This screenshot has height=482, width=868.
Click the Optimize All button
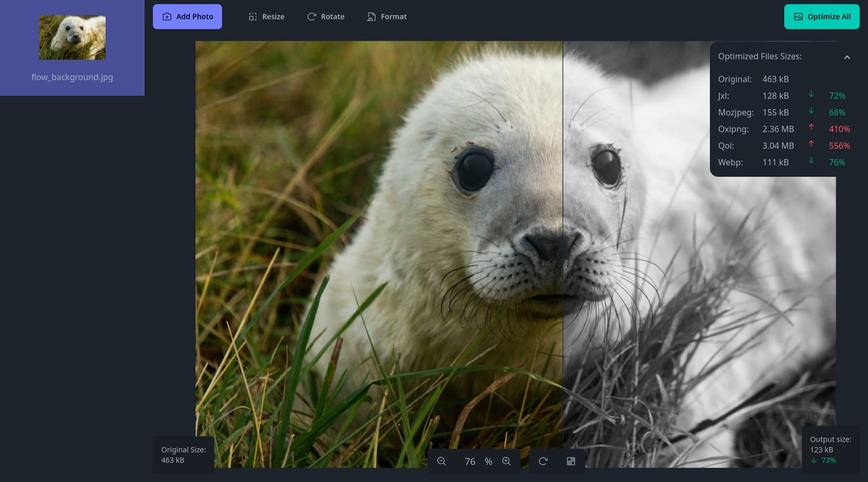pos(822,17)
